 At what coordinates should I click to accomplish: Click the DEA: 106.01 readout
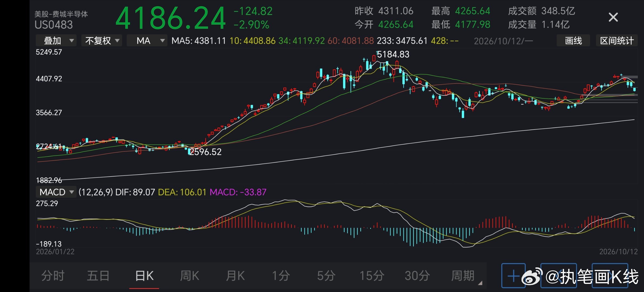(182, 192)
